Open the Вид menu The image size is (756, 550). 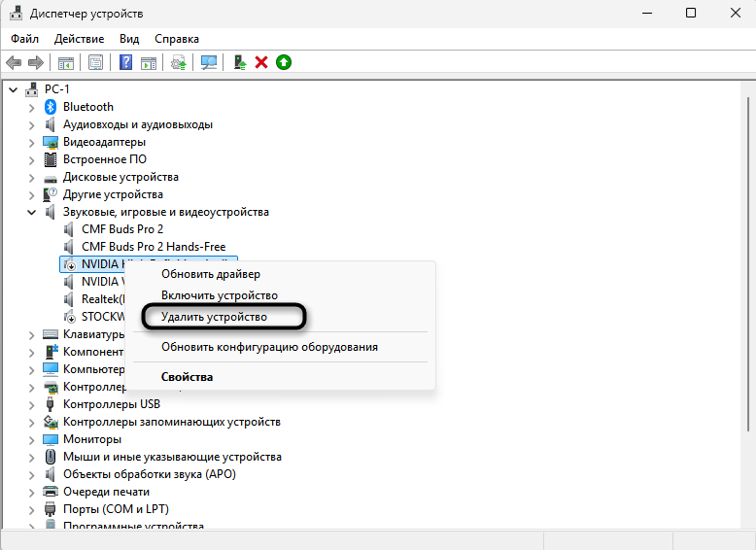click(x=129, y=39)
